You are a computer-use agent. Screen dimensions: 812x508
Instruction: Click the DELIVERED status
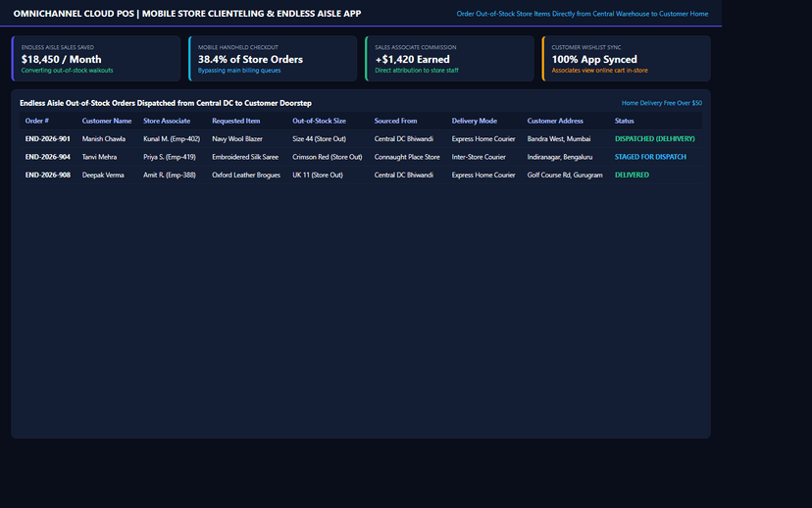pos(632,175)
